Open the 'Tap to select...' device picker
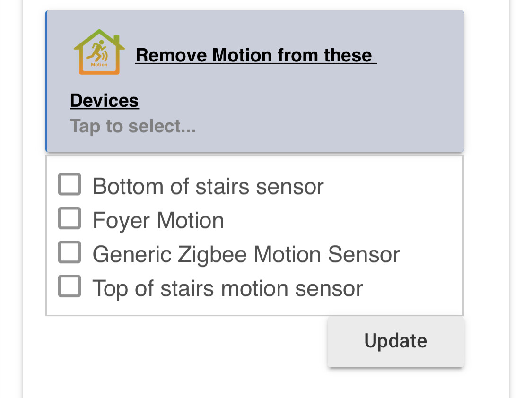Viewport: 532px width, 398px height. (x=133, y=127)
